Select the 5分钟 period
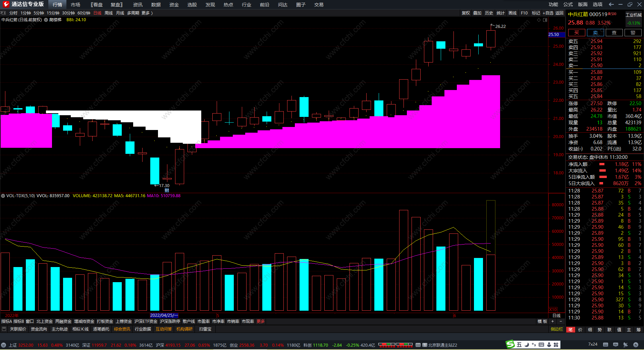 [39, 13]
